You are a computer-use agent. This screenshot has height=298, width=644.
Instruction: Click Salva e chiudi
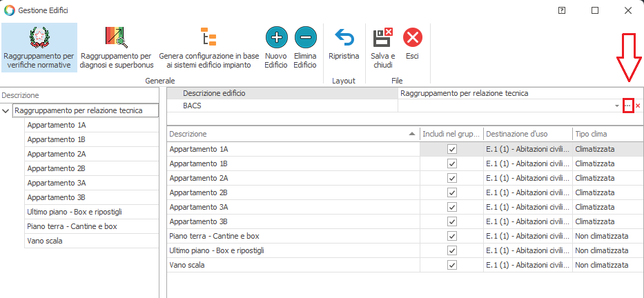click(x=382, y=37)
